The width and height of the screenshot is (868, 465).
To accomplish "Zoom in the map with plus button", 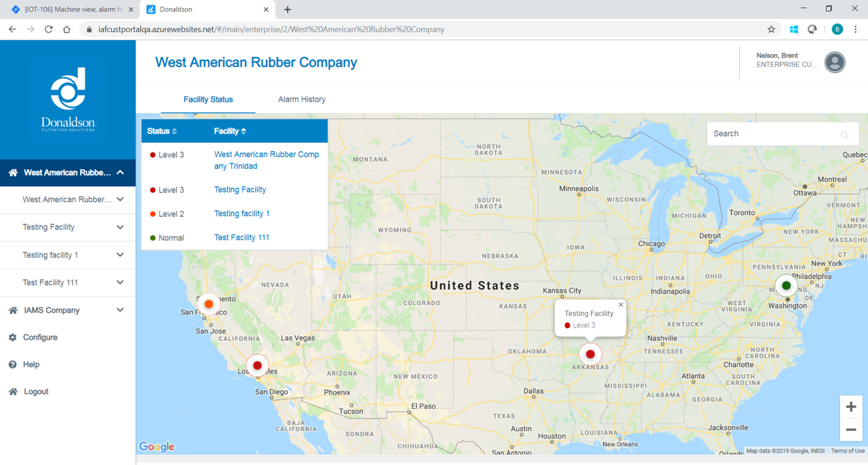I will point(850,407).
